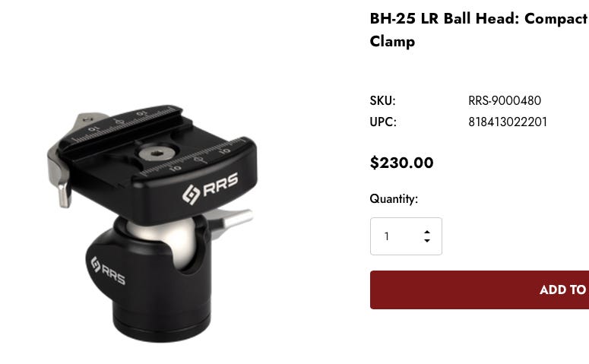Click the RRS logo on the base
The width and height of the screenshot is (589, 364).
point(108,271)
